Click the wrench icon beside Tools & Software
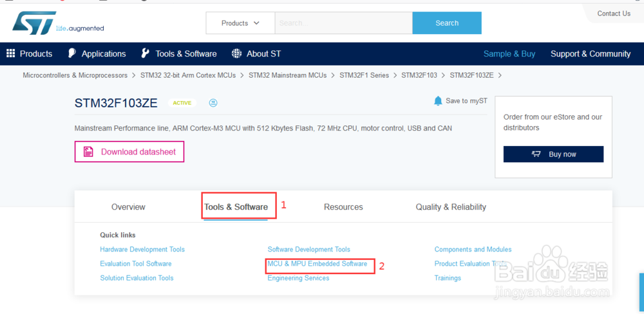The height and width of the screenshot is (314, 644). [x=145, y=53]
